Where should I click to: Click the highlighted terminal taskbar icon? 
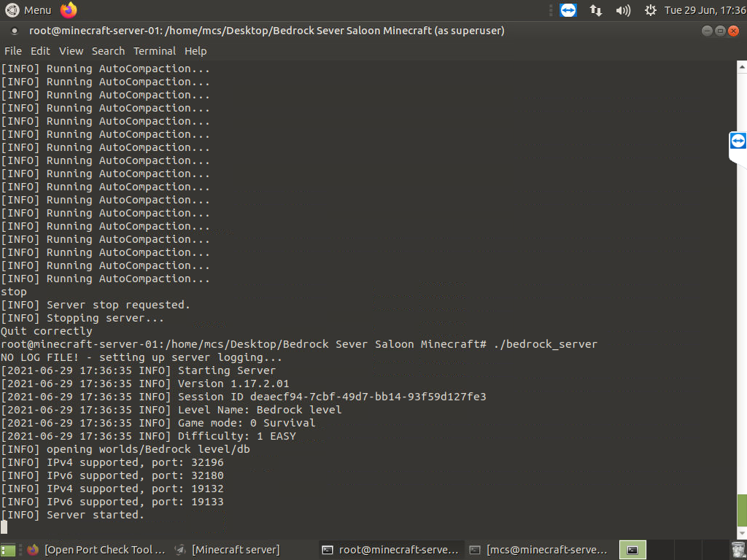632,550
